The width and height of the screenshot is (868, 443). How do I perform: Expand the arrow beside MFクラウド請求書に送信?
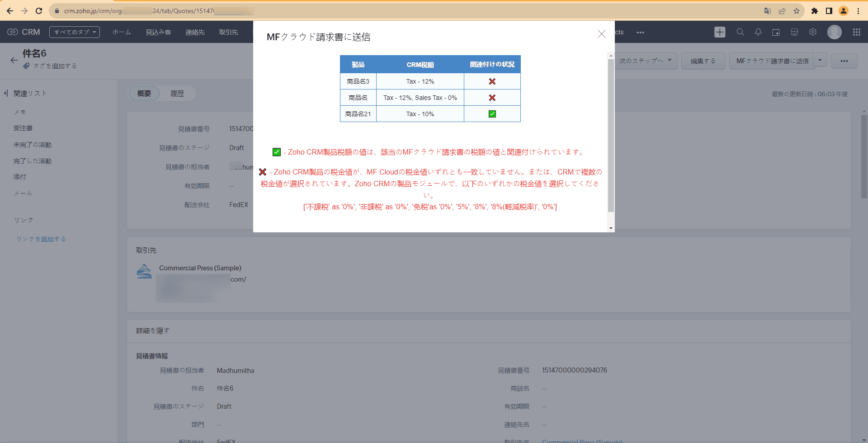[x=820, y=60]
